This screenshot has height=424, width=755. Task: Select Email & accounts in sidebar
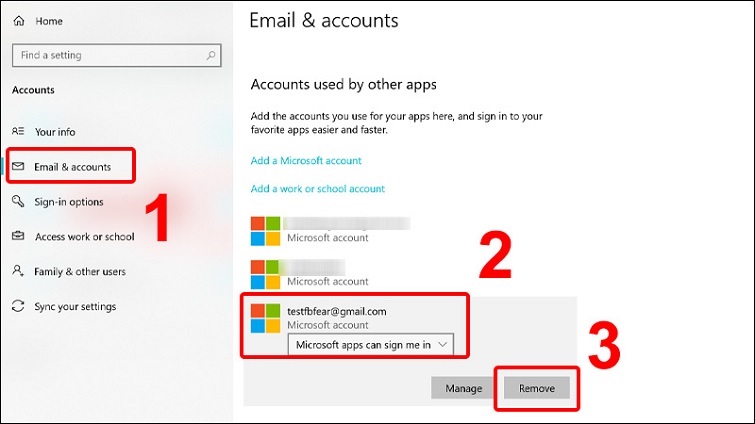pos(72,167)
